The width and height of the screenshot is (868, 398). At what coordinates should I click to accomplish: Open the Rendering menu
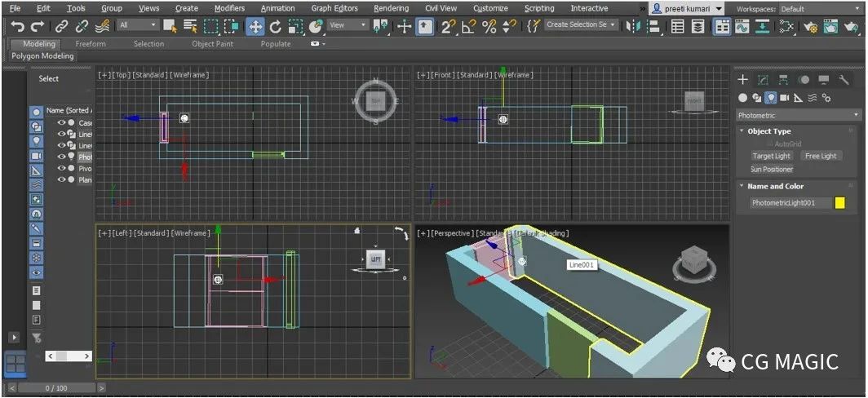pos(392,8)
